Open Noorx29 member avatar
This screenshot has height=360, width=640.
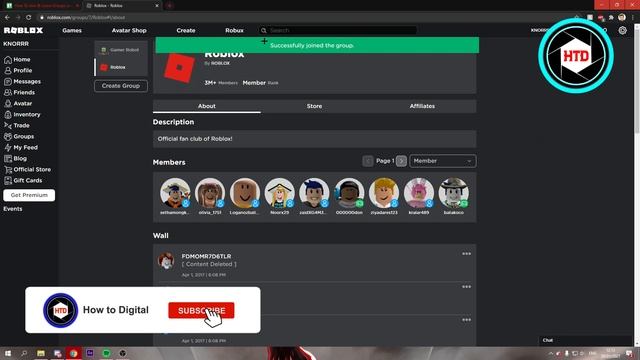click(280, 193)
